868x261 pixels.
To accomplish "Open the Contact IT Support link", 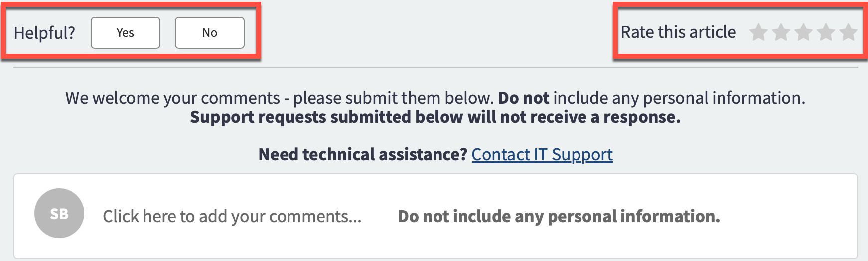I will tap(542, 154).
